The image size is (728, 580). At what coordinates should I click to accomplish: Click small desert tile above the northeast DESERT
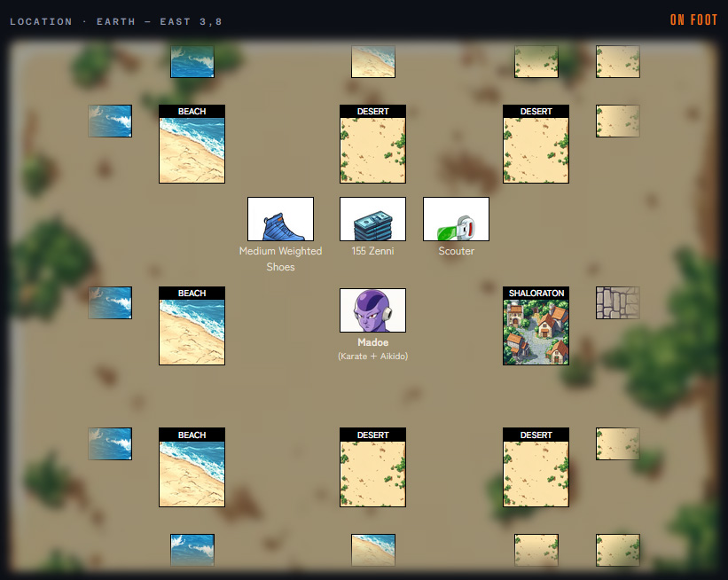536,61
